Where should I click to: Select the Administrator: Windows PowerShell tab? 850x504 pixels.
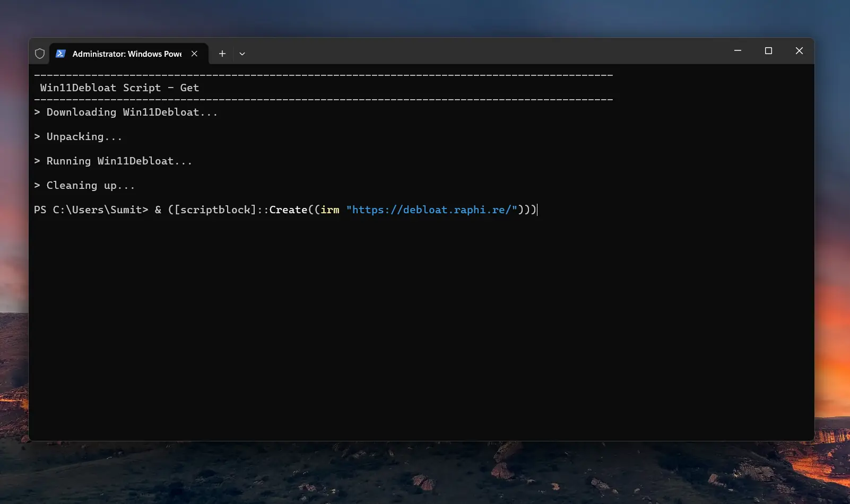(127, 54)
